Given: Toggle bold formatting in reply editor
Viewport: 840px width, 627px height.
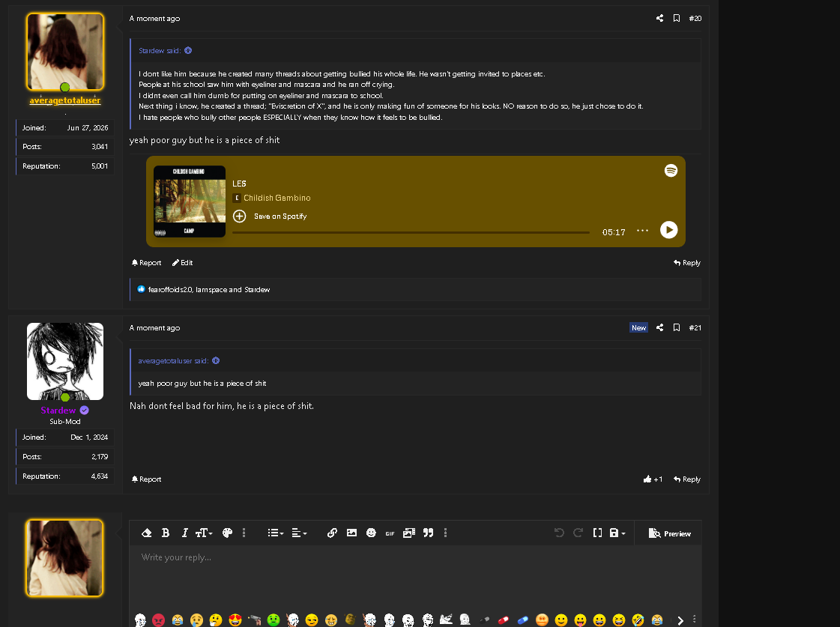Looking at the screenshot, I should pyautogui.click(x=166, y=533).
